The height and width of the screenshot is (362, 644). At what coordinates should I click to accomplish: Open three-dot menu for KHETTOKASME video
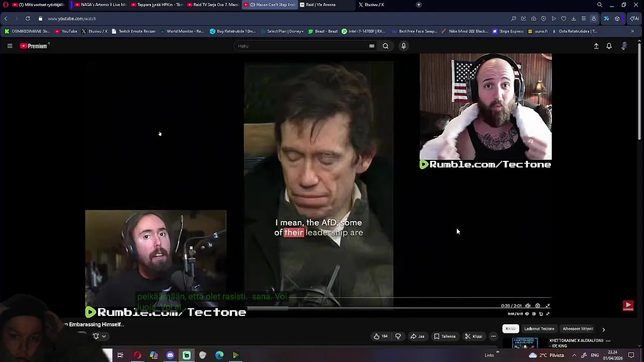pos(608,341)
